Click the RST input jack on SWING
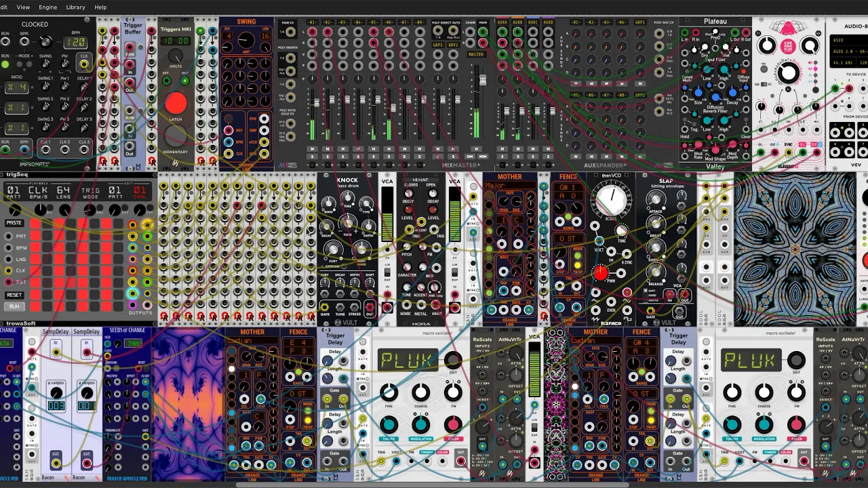The image size is (868, 488). 229,130
